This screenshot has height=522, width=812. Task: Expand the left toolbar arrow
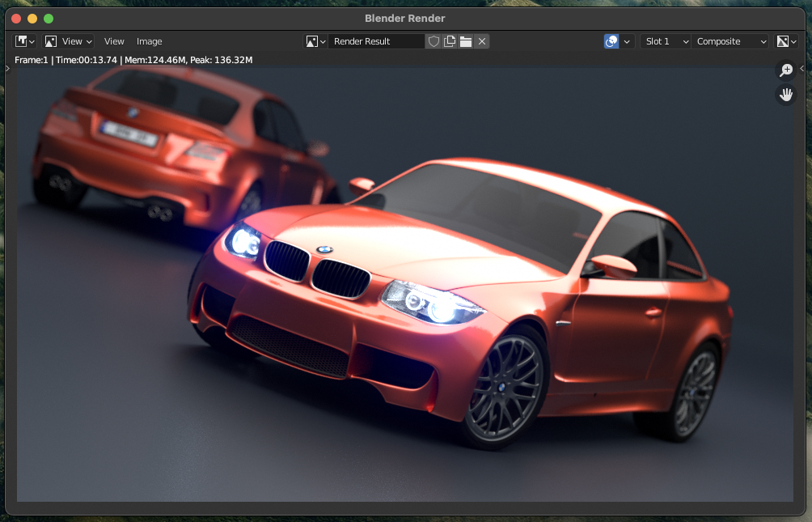(7, 69)
